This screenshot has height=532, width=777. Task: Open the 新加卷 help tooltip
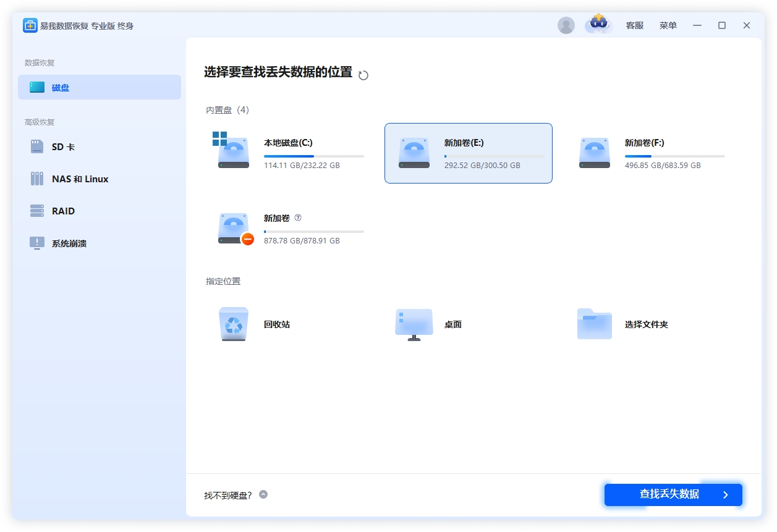(x=299, y=217)
